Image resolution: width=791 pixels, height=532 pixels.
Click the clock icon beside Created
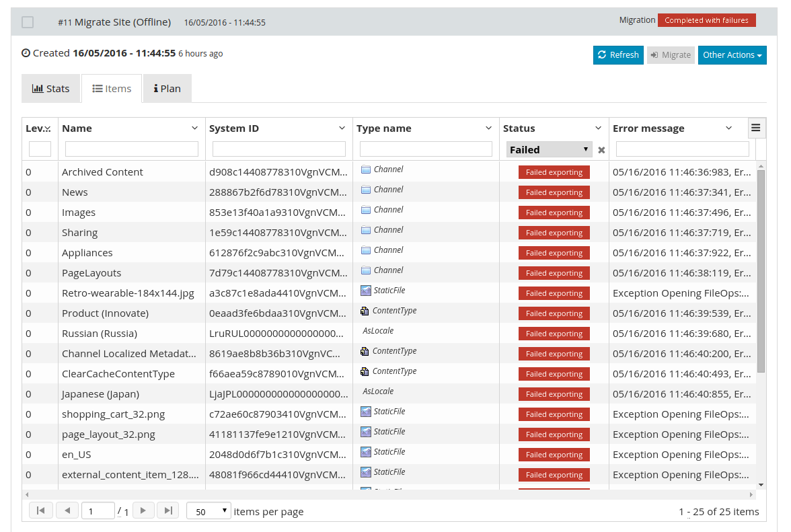pos(26,53)
